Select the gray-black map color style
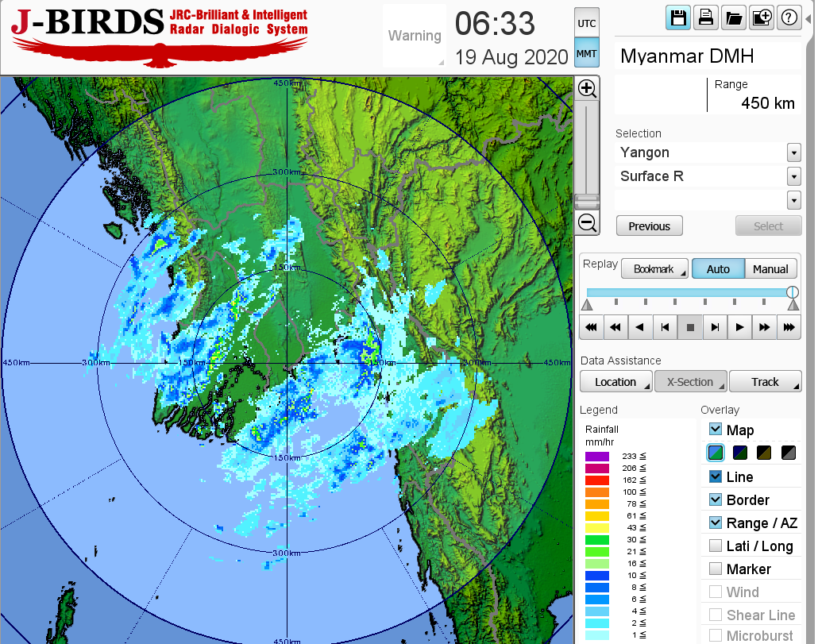The height and width of the screenshot is (644, 818). pyautogui.click(x=789, y=453)
